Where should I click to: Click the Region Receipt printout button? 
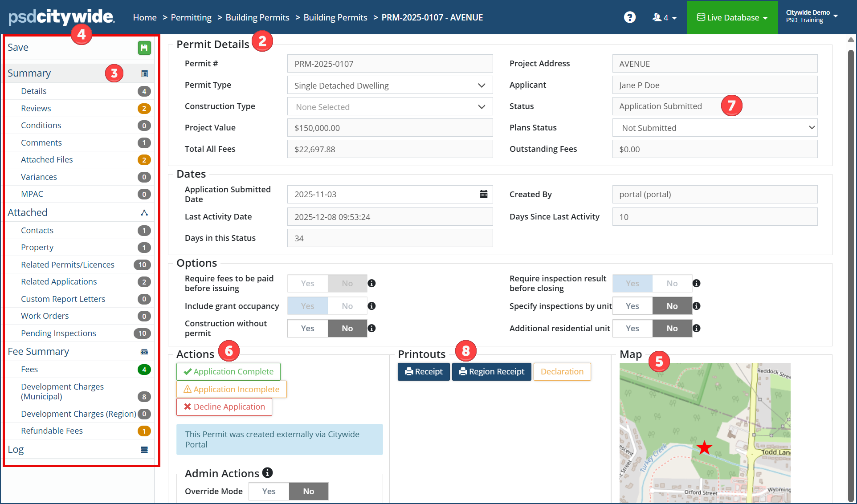(491, 371)
